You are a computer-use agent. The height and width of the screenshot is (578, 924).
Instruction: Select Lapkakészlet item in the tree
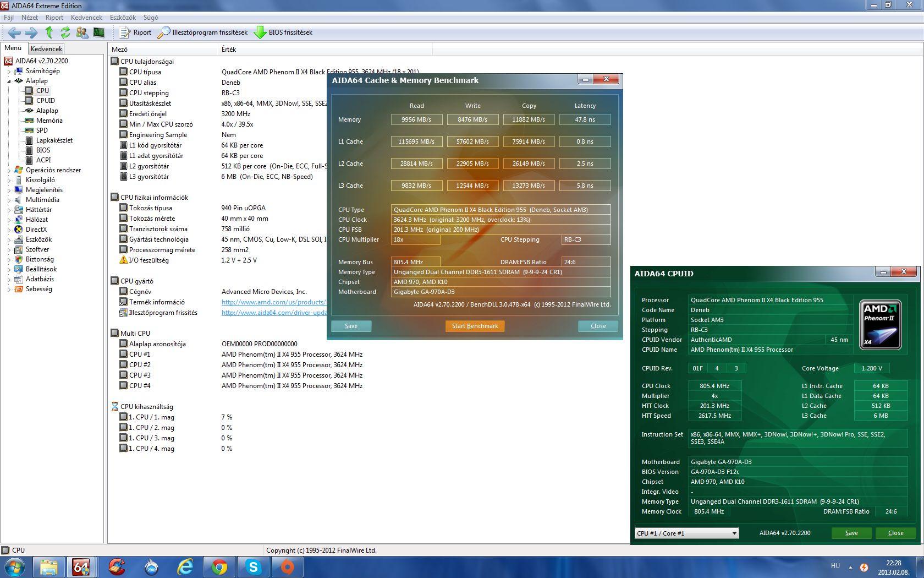(54, 140)
